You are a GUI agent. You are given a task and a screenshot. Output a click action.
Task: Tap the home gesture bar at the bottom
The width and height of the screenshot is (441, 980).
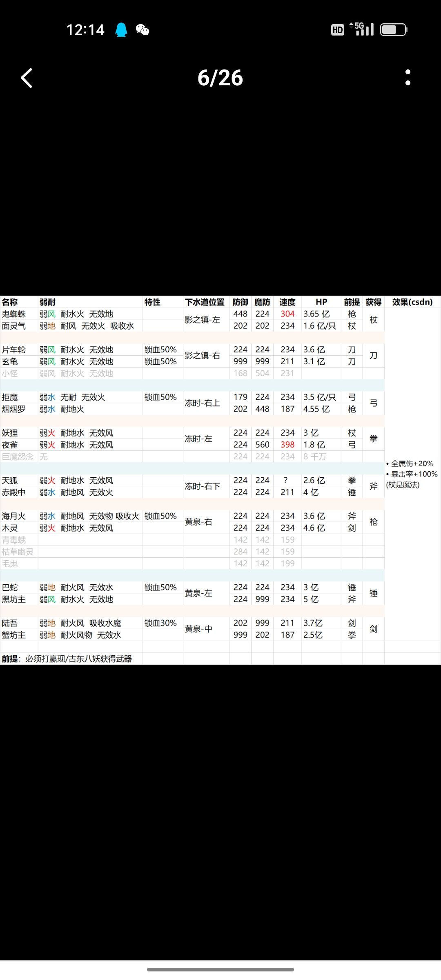click(x=220, y=969)
